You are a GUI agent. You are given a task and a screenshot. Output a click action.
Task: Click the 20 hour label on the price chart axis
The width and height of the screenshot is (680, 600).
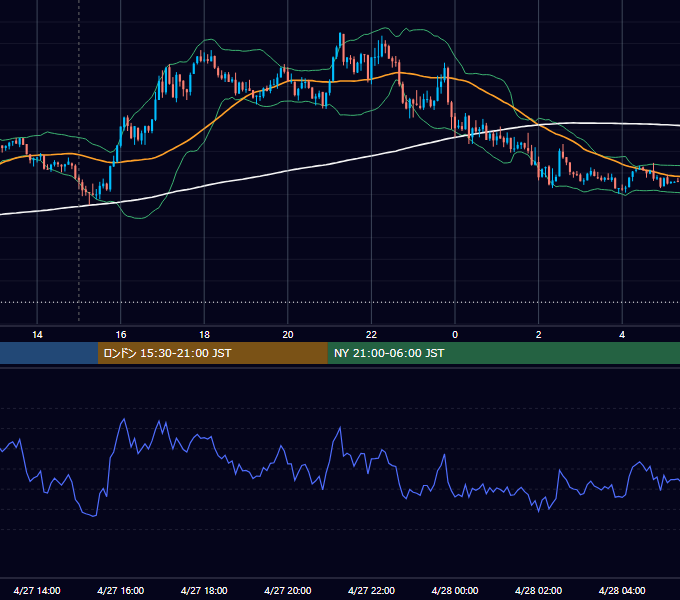[x=288, y=335]
